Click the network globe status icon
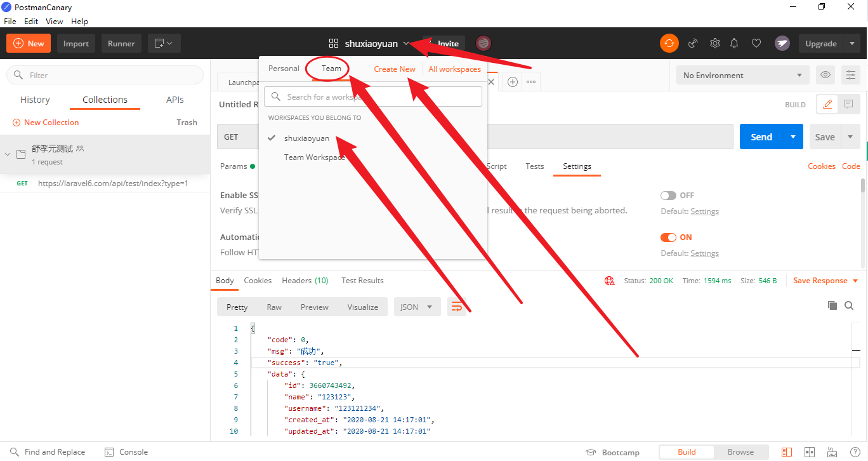The image size is (868, 461). tap(610, 281)
